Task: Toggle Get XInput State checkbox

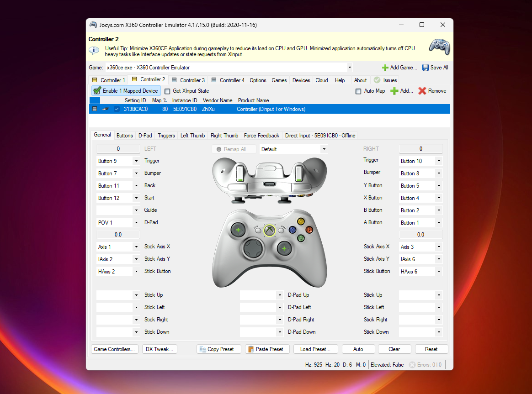Action: (167, 91)
